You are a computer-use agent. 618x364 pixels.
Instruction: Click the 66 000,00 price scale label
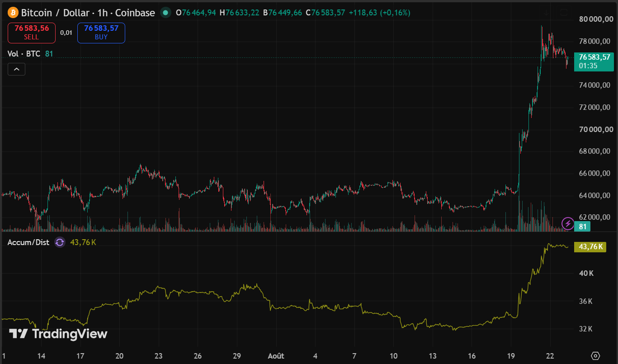point(595,174)
